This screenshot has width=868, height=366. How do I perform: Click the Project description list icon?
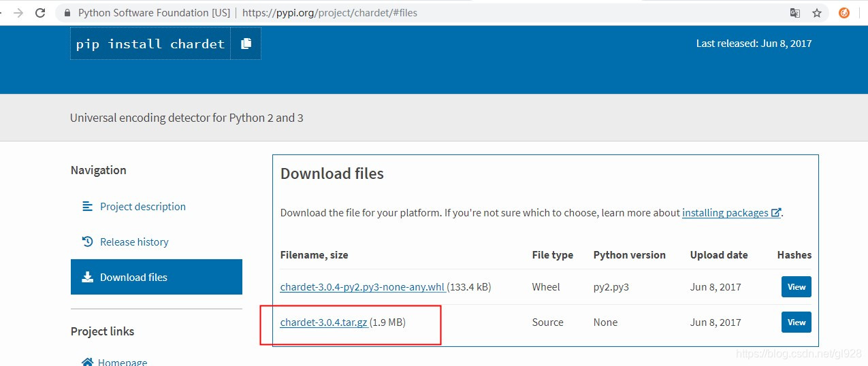coord(87,206)
